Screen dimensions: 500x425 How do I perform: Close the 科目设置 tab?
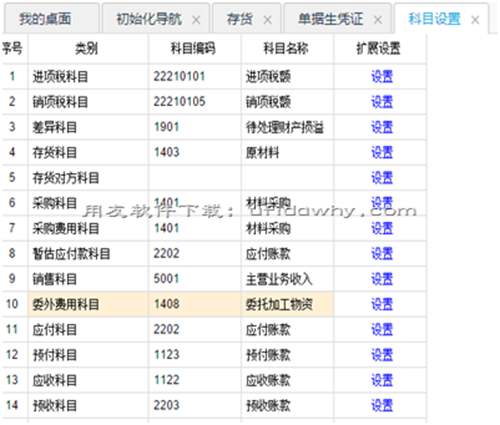[475, 20]
